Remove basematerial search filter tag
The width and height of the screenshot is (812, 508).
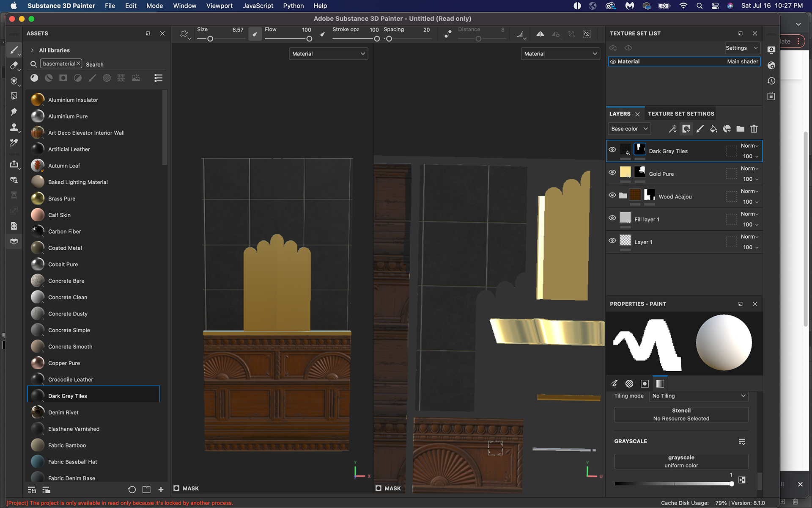[x=78, y=63]
